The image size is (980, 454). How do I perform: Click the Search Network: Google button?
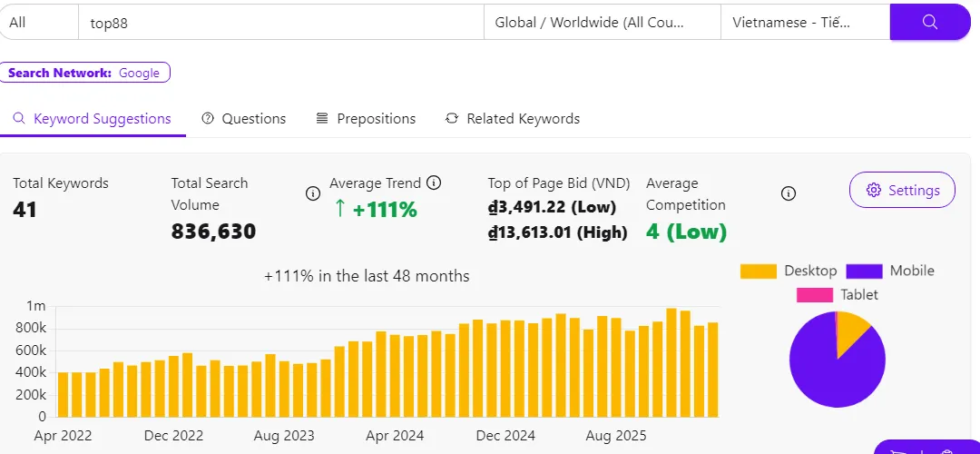tap(84, 73)
